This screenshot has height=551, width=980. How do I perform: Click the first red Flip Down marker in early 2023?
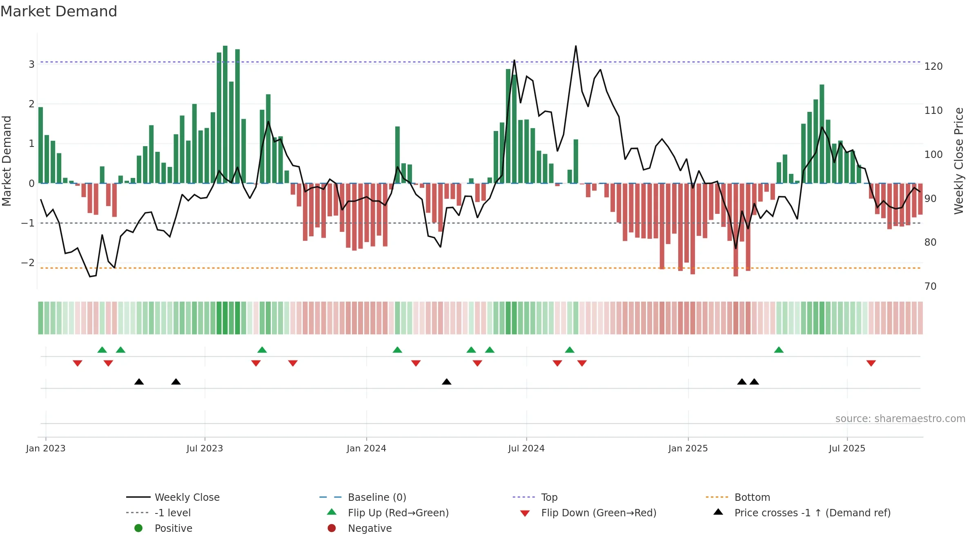(x=78, y=363)
